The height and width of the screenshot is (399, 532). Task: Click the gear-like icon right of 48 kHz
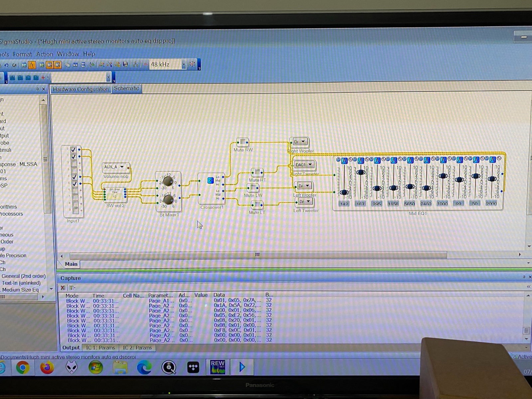pyautogui.click(x=192, y=64)
